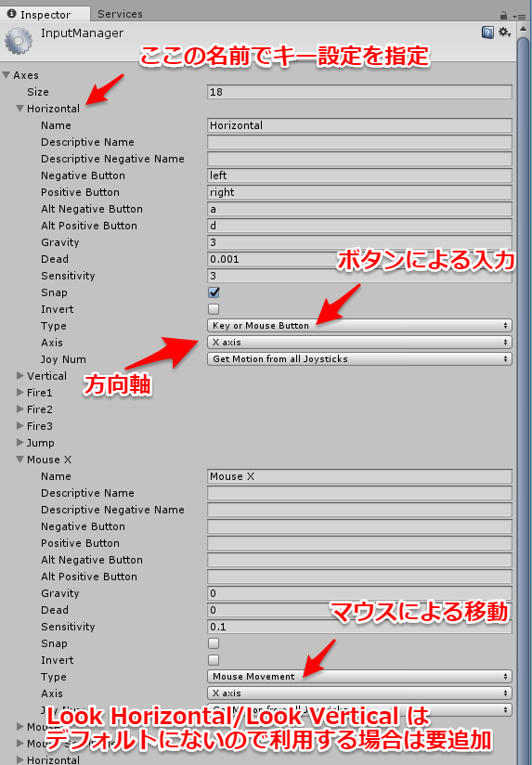This screenshot has height=765, width=532.
Task: Click the Alt Positive Button field containing d
Action: [359, 226]
